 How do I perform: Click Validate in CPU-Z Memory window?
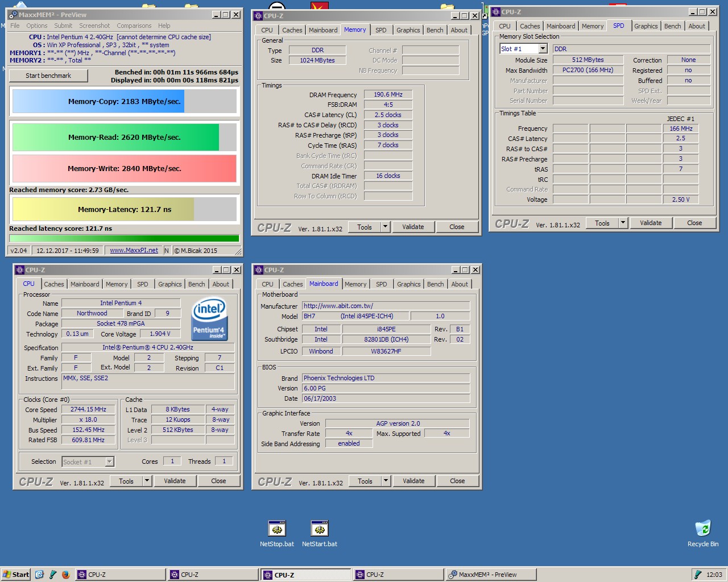(x=413, y=227)
